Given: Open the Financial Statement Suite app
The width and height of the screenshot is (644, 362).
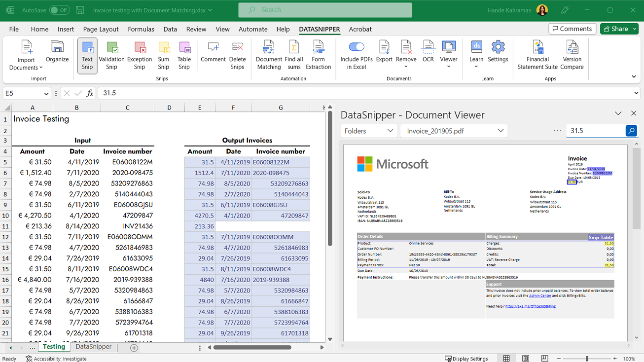Looking at the screenshot, I should [537, 55].
